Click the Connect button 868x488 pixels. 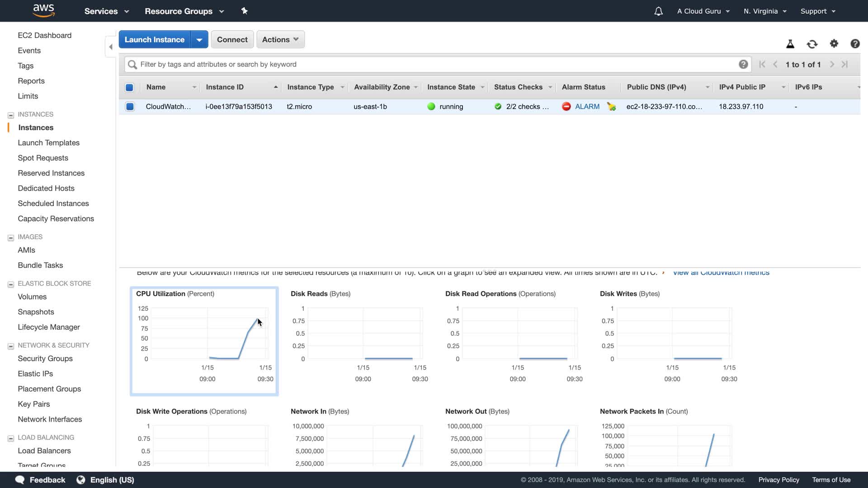point(232,39)
